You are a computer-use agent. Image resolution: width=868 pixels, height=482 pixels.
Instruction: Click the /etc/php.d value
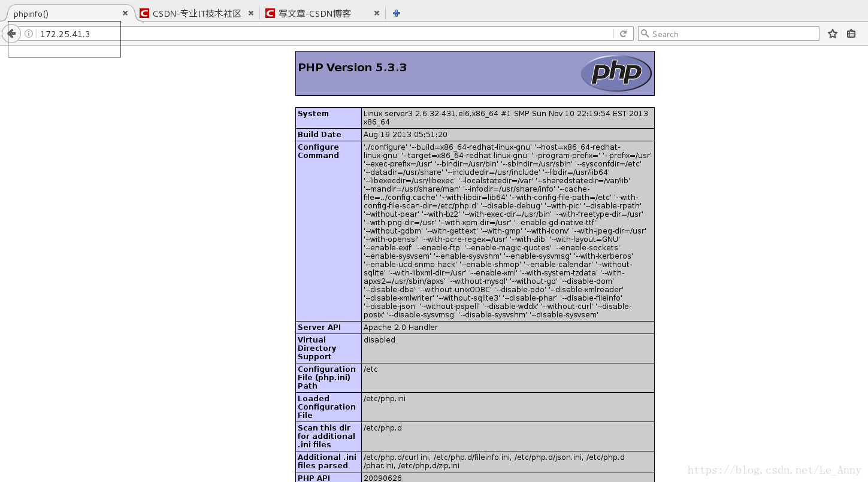pos(383,428)
